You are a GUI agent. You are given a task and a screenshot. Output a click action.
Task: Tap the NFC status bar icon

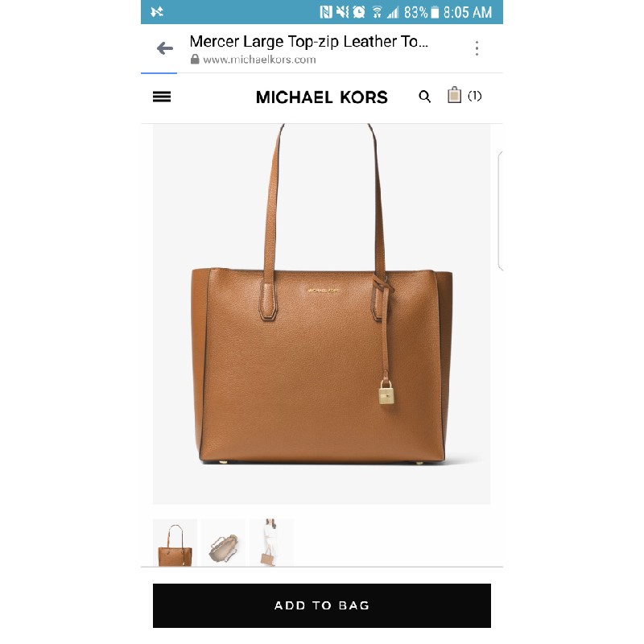coord(326,12)
